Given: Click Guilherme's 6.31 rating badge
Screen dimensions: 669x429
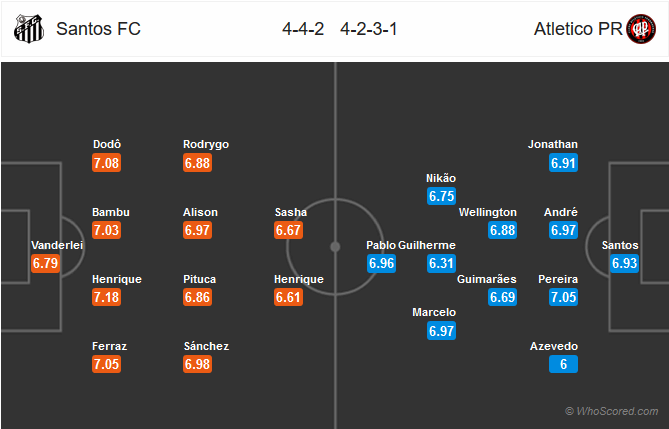Looking at the screenshot, I should coord(442,263).
